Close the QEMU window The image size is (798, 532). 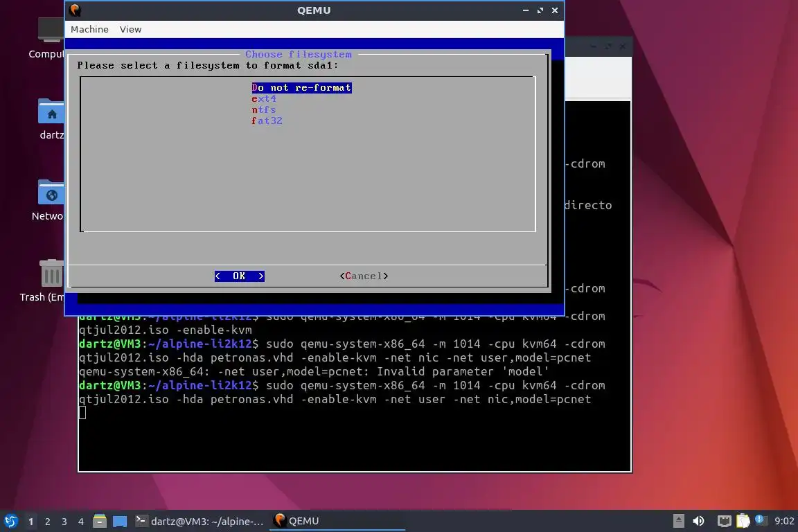(555, 10)
